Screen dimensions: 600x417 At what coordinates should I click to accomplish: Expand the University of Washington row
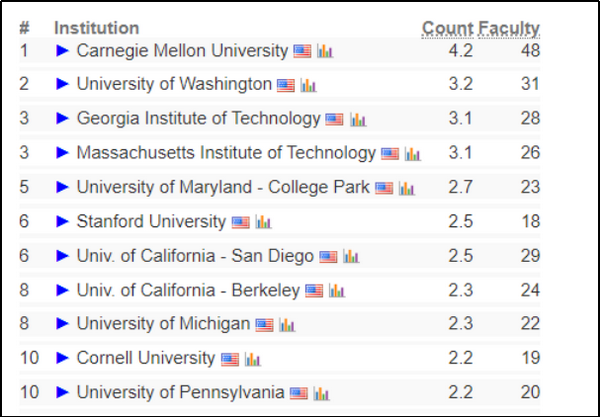(x=63, y=84)
